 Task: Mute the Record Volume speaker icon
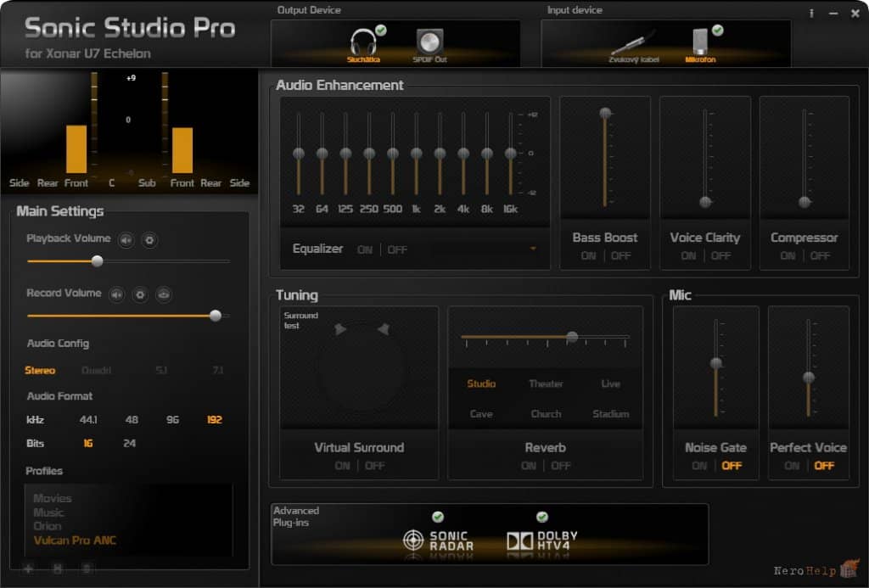tap(116, 294)
